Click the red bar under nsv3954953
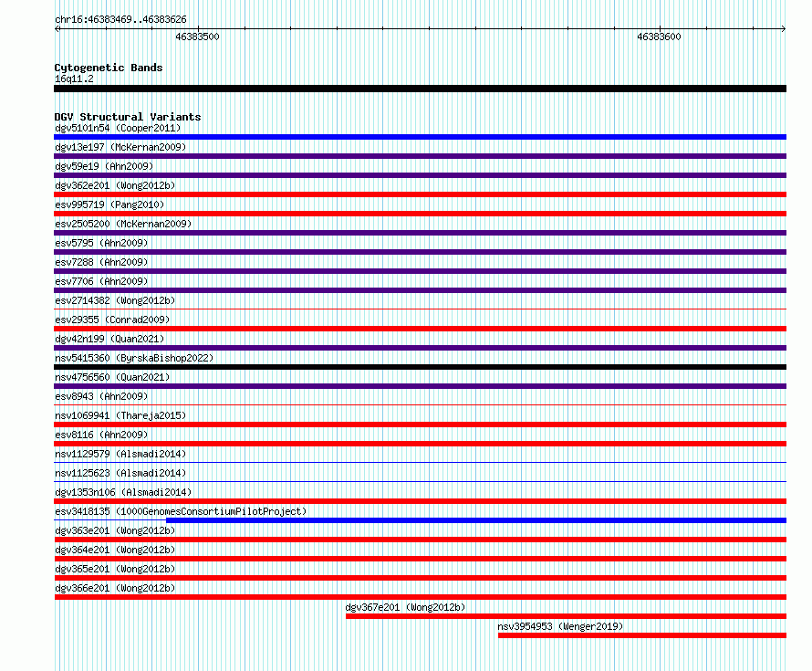Screen dimensions: 812x671 tap(642, 635)
